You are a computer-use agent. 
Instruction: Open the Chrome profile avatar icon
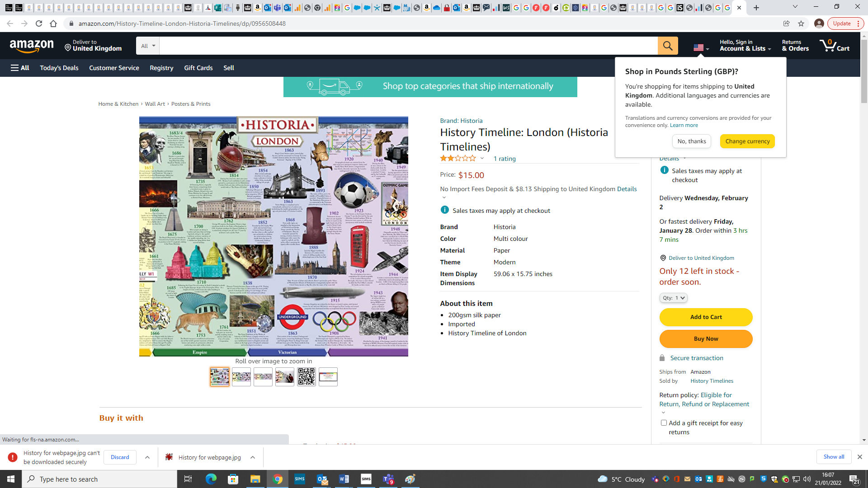coord(819,23)
